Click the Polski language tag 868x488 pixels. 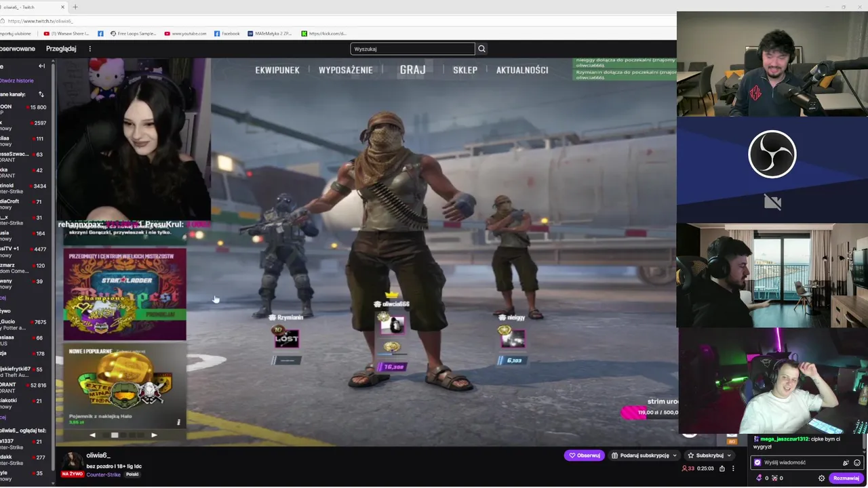pos(132,474)
